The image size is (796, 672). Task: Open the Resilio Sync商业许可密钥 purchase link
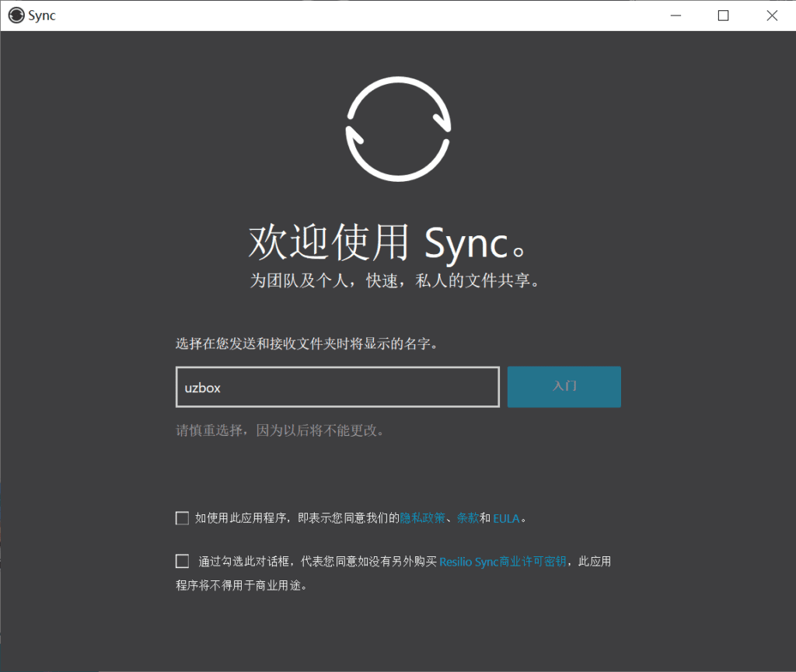pyautogui.click(x=501, y=560)
